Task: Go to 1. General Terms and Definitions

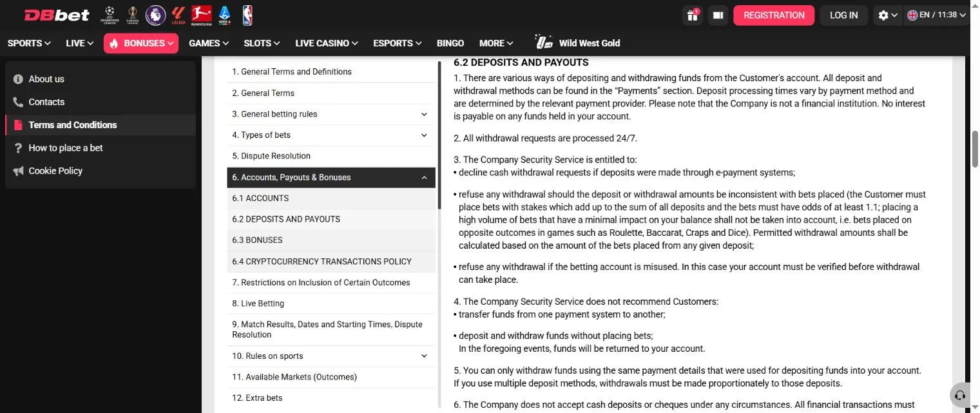Action: (x=331, y=72)
